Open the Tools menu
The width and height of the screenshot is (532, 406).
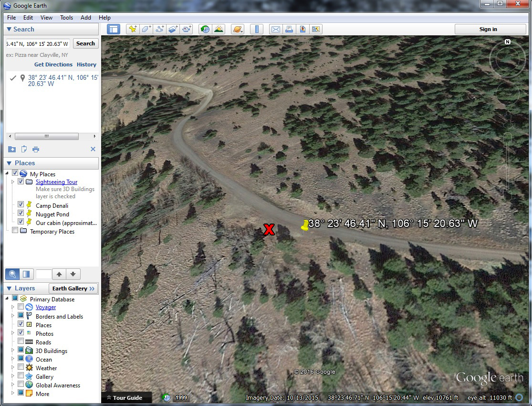point(66,18)
